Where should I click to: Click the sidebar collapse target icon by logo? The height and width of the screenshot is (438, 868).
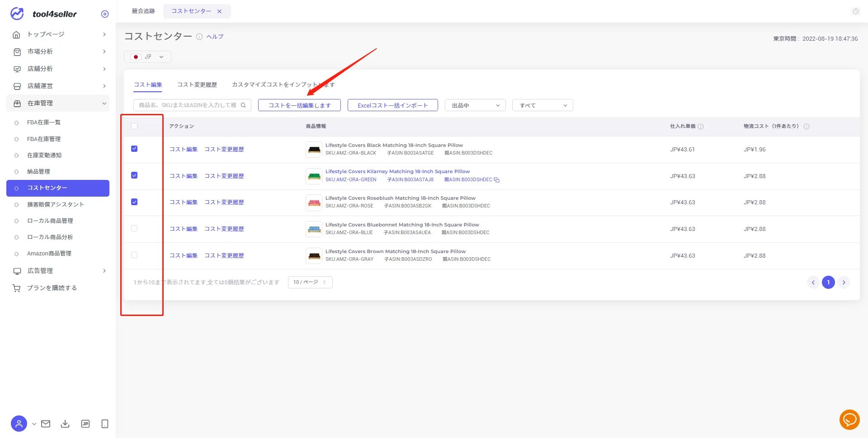pos(105,14)
